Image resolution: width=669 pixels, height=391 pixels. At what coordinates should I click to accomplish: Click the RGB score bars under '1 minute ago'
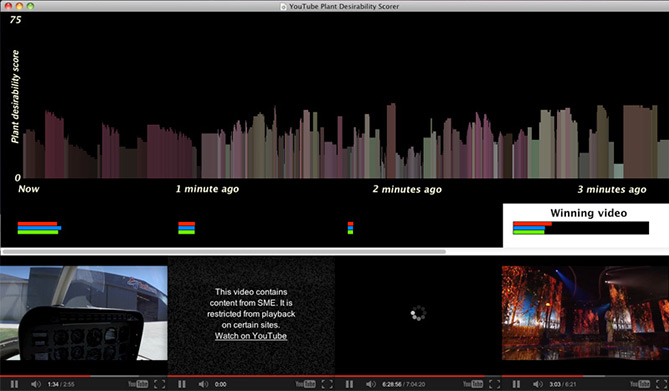pyautogui.click(x=186, y=228)
